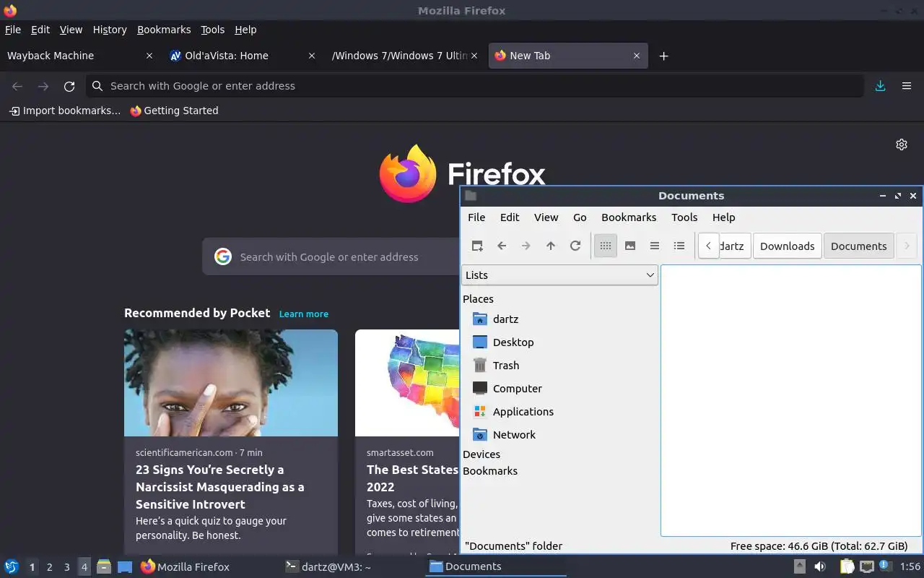Personalize new tab with the gear icon

902,144
